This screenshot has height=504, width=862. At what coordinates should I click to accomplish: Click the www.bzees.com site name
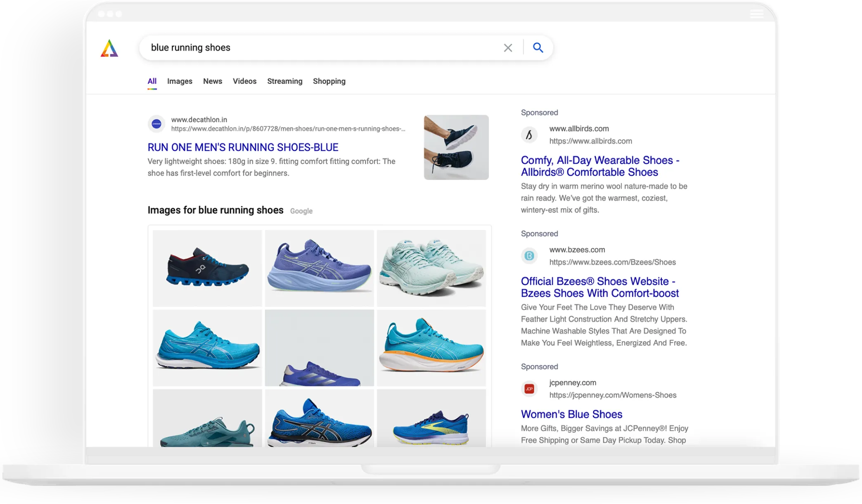point(577,250)
